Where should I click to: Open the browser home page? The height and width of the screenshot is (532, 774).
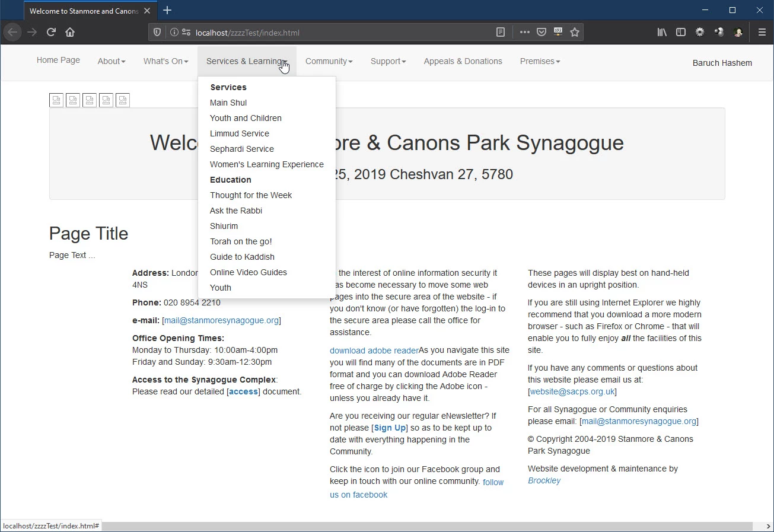pos(70,32)
